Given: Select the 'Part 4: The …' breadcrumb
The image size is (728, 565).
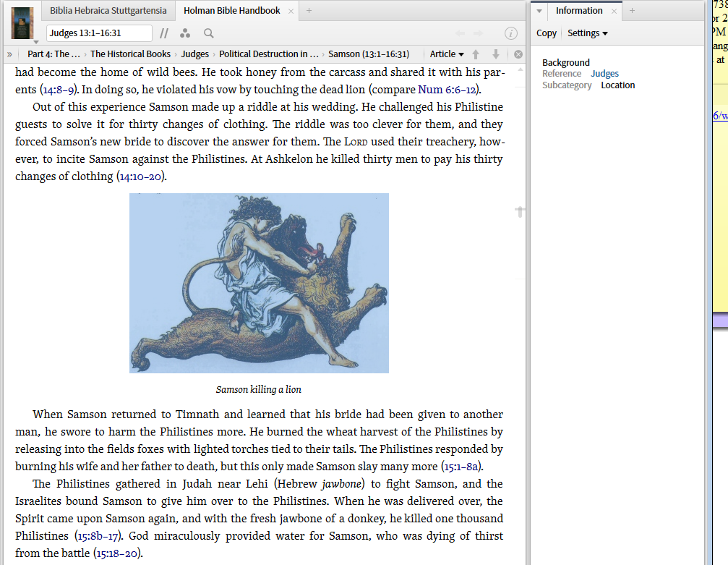Looking at the screenshot, I should coord(53,54).
